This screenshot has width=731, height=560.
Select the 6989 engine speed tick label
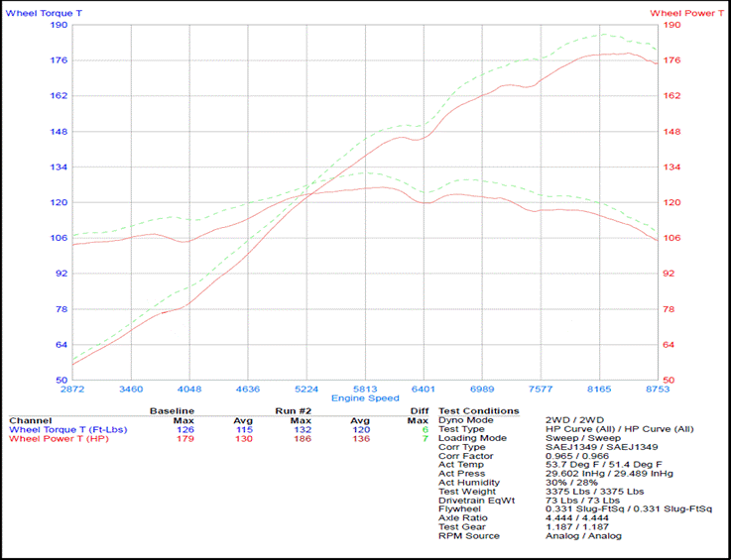tap(482, 389)
